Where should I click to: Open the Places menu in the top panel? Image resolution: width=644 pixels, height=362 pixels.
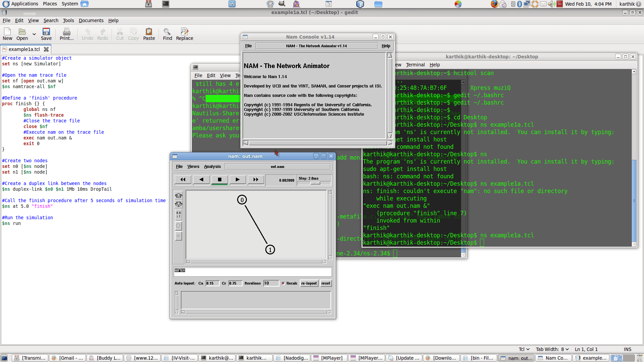click(50, 4)
